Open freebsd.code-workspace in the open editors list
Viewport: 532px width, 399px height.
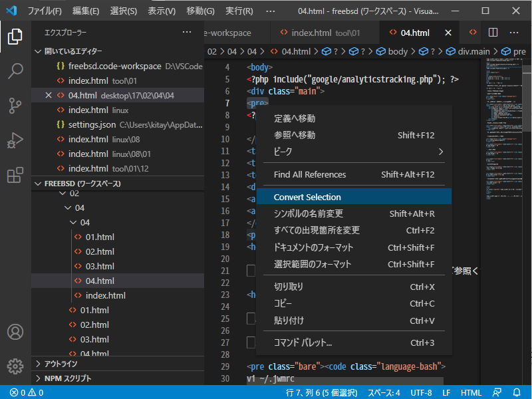point(118,66)
